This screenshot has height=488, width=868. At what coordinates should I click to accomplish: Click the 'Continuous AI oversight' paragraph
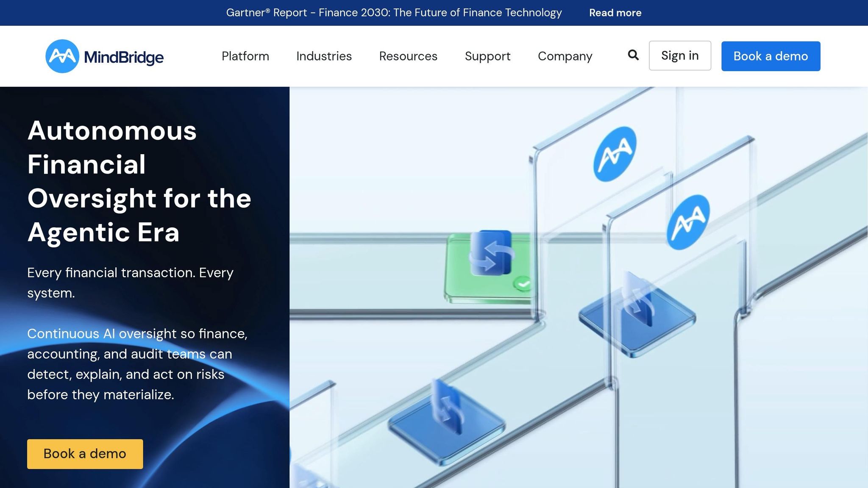137,364
